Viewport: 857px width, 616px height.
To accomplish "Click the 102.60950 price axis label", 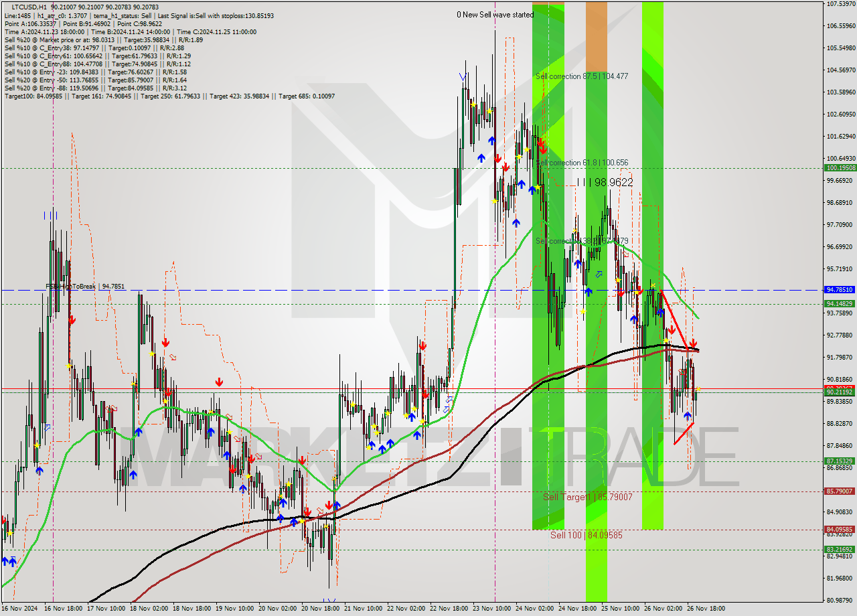I will click(841, 114).
